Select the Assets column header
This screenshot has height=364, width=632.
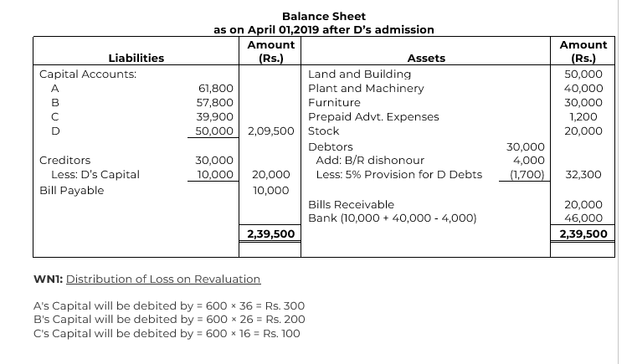point(426,58)
